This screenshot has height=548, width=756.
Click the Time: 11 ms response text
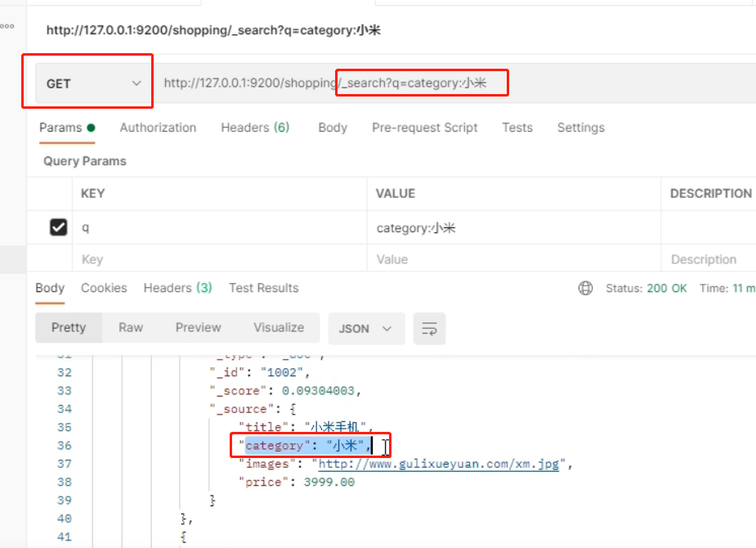pos(727,289)
